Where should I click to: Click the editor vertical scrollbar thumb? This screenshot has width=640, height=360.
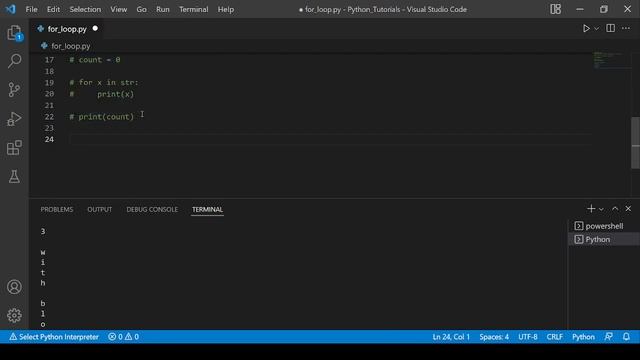(636, 143)
